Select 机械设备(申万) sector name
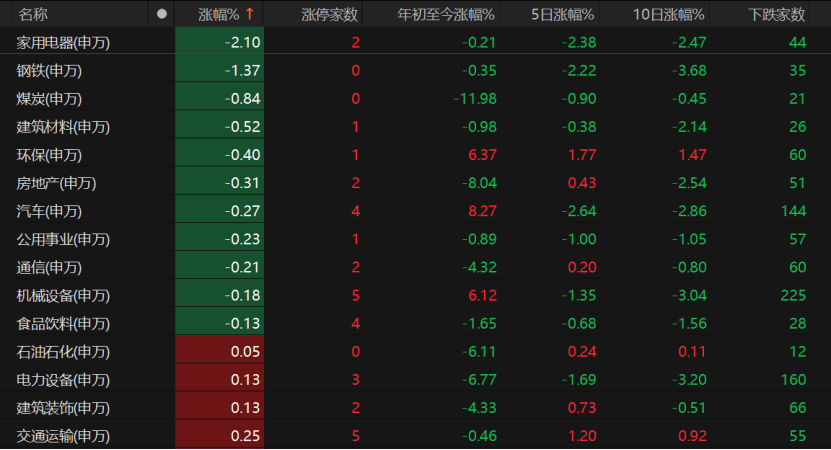 (x=63, y=296)
